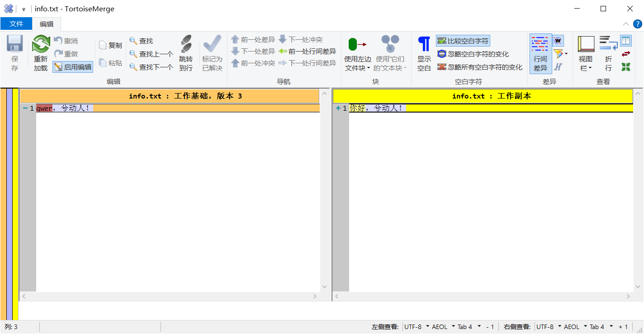Show whitespace characters in the views
The image size is (644, 334).
coord(424,53)
